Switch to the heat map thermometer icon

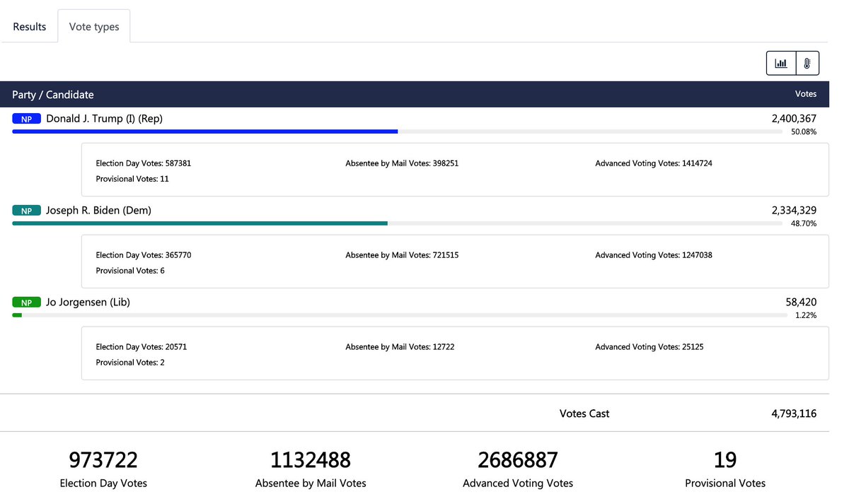point(807,62)
